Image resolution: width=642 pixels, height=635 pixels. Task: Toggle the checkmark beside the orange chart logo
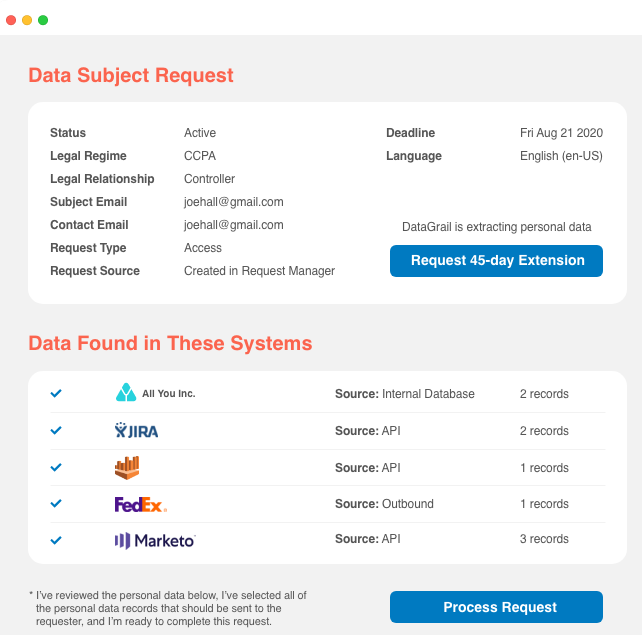56,467
